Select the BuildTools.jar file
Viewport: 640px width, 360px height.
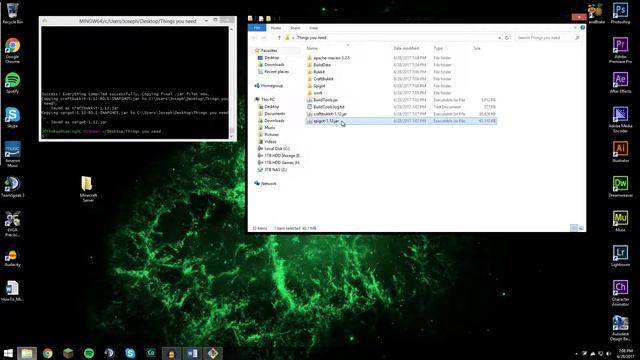(x=325, y=100)
